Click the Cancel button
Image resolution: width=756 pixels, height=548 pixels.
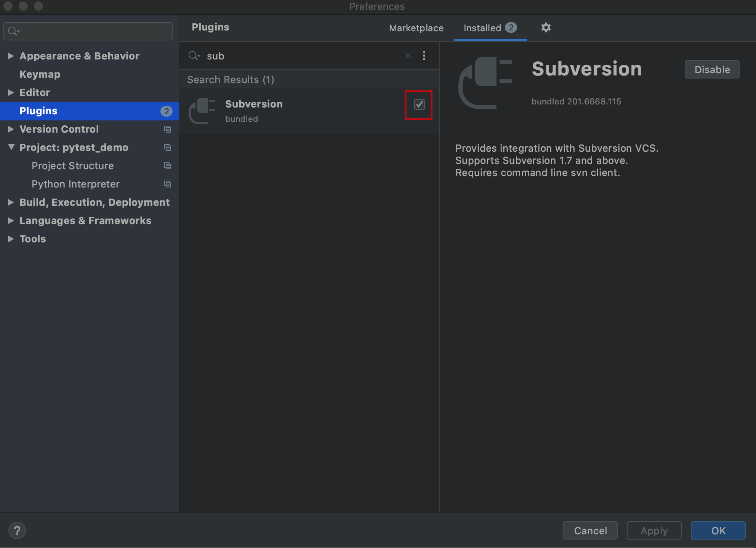click(590, 530)
